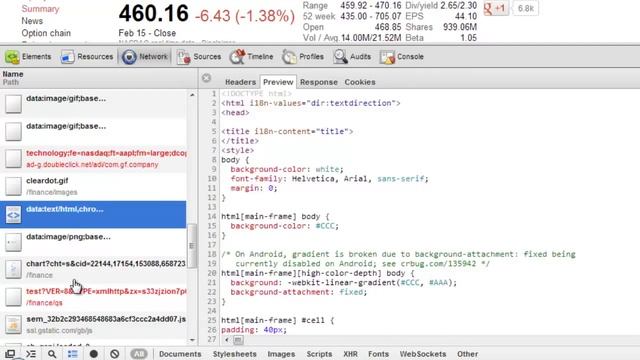Click the dock-to-window icon

10,354
